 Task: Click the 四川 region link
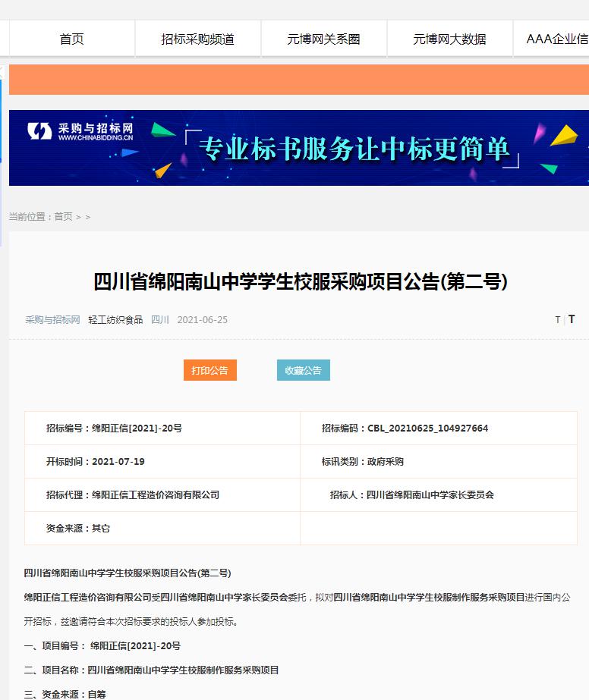160,320
